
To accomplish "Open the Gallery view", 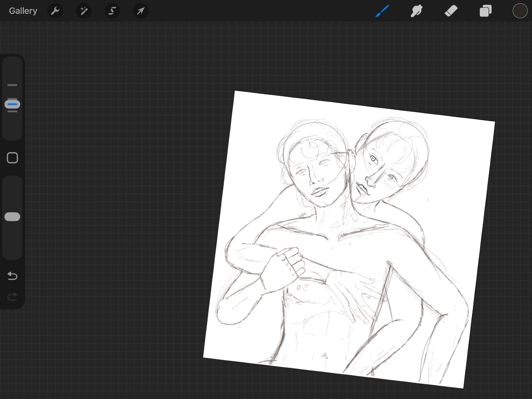I will point(23,11).
